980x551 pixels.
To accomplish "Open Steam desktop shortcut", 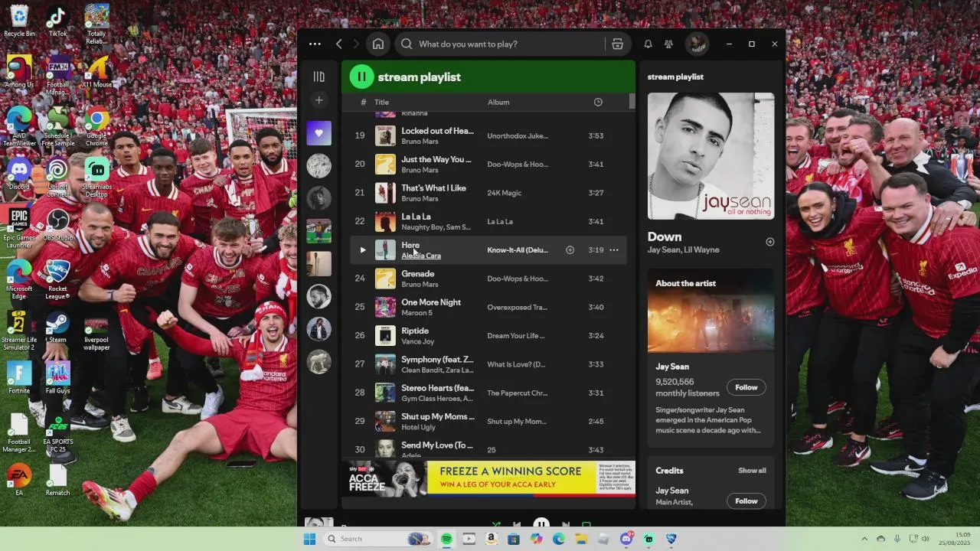I will coord(57,328).
